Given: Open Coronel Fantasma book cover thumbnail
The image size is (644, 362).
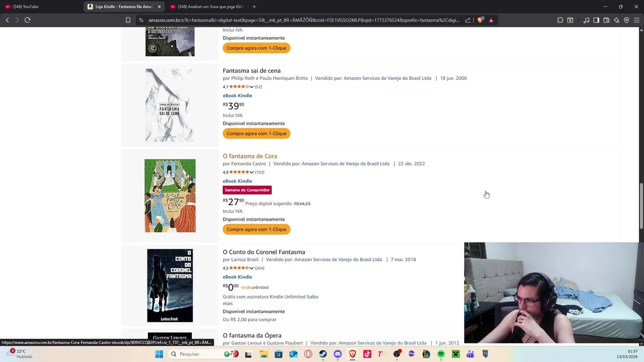Looking at the screenshot, I should [170, 286].
